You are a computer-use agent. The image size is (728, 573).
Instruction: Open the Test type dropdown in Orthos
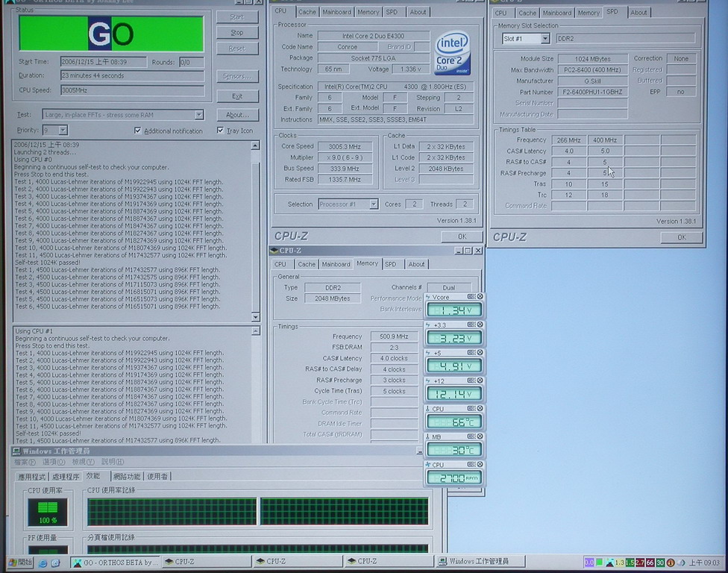[198, 115]
